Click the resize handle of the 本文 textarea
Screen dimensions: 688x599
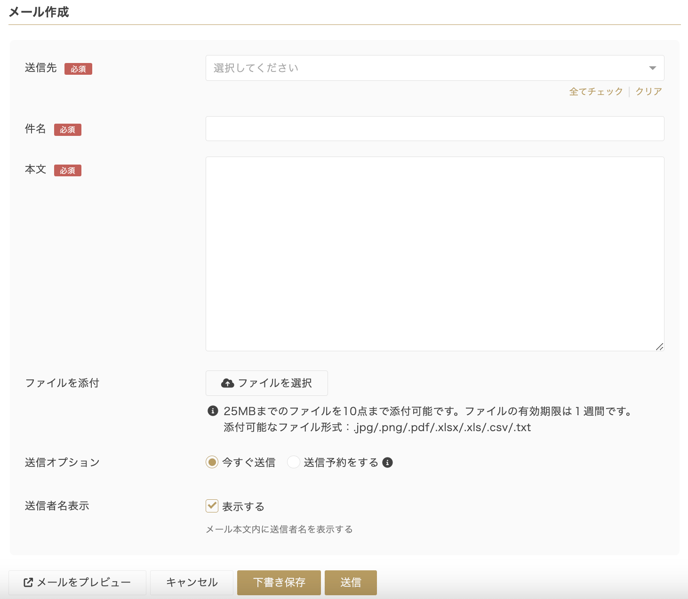point(659,346)
